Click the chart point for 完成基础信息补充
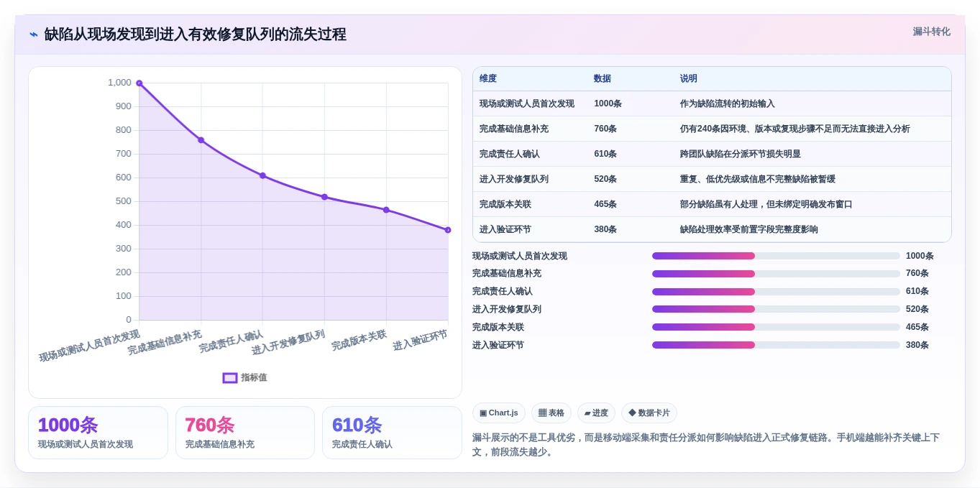 click(201, 140)
